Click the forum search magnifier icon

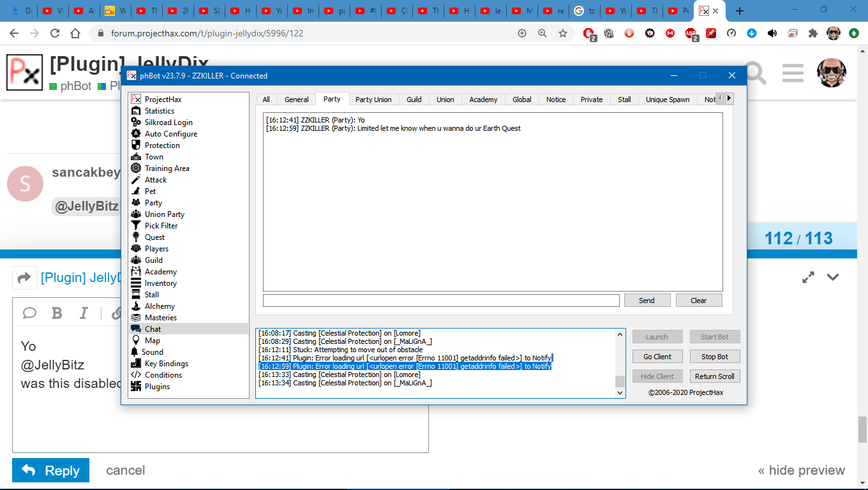pyautogui.click(x=755, y=73)
